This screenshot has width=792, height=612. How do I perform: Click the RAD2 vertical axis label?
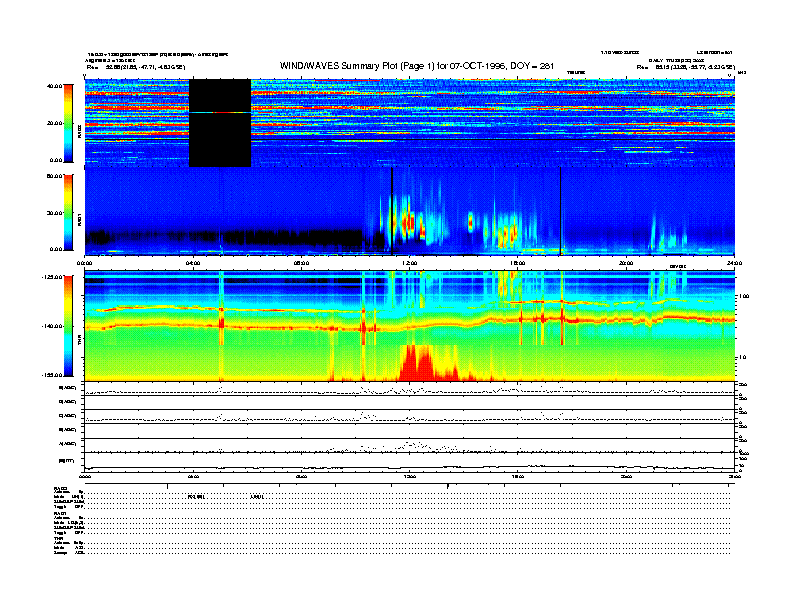pos(79,132)
